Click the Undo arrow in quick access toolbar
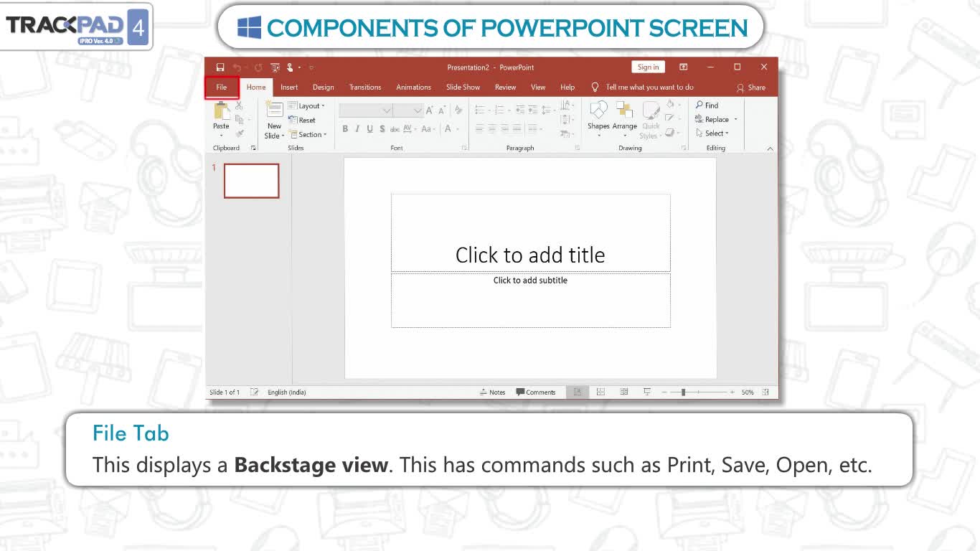 237,67
